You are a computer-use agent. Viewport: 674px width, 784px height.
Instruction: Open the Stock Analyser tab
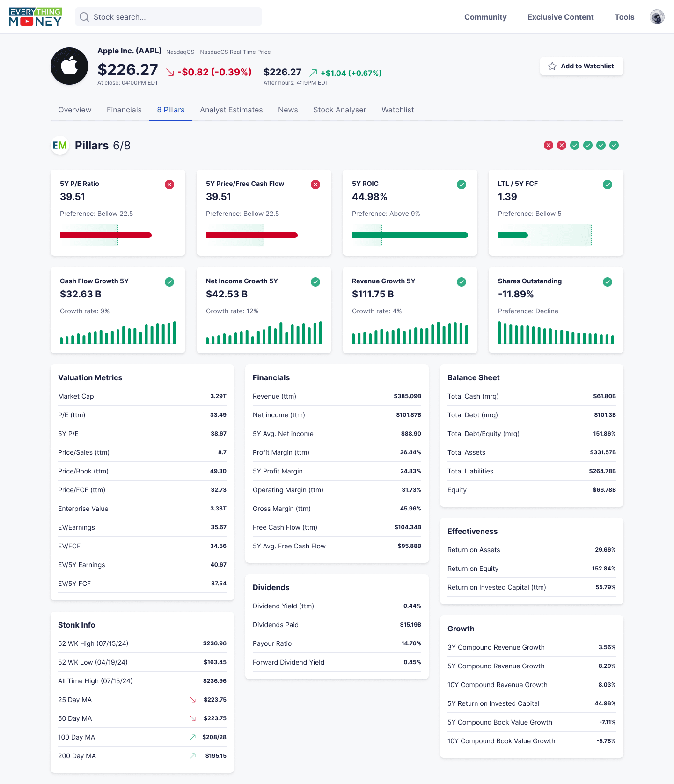click(340, 110)
